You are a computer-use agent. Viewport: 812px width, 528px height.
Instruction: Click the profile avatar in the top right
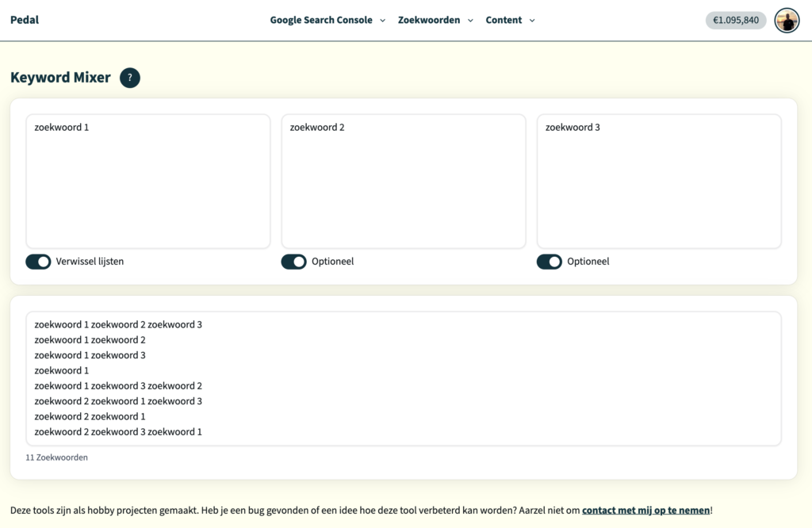786,20
